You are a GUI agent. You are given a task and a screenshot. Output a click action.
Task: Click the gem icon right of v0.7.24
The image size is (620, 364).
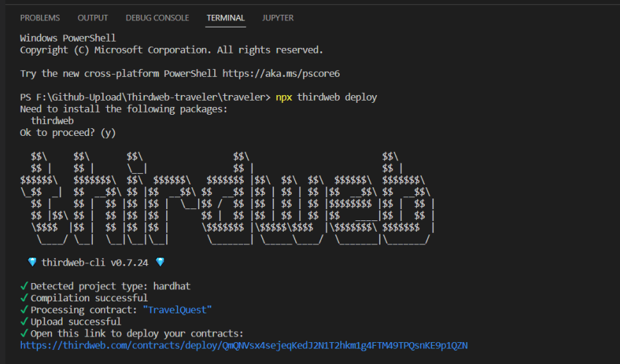pyautogui.click(x=160, y=262)
